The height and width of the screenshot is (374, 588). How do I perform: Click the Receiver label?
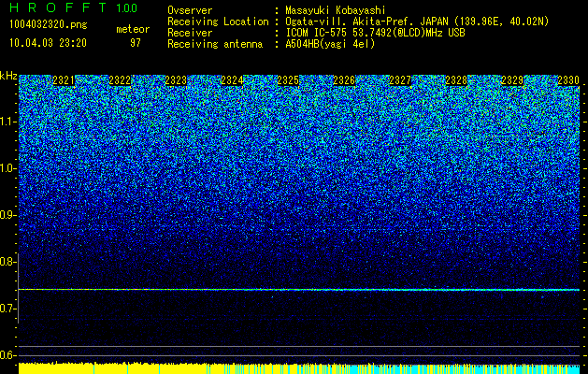click(x=190, y=33)
